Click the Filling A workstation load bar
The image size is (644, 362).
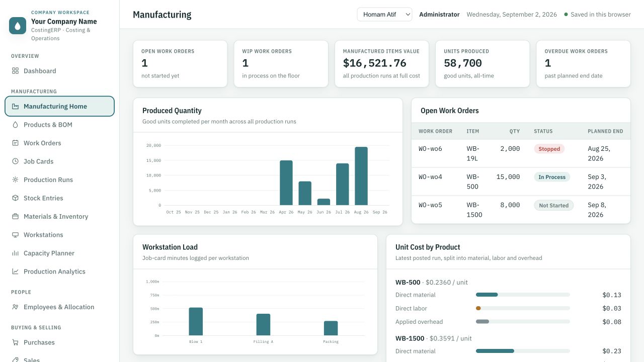pos(263,324)
